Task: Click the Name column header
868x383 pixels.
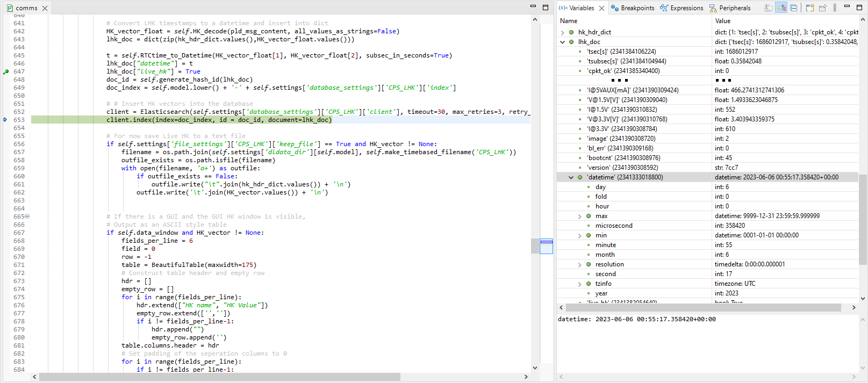Action: pyautogui.click(x=634, y=21)
